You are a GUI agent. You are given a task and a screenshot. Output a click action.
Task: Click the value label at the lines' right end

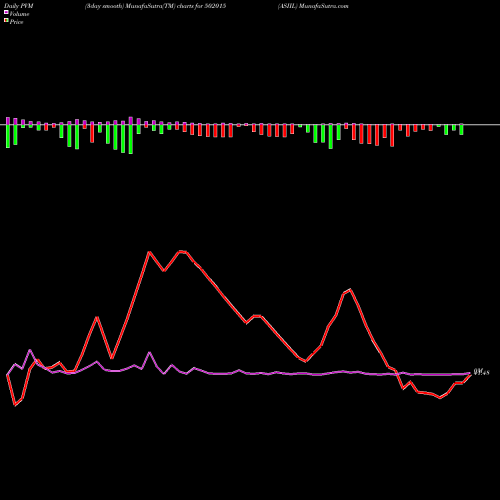tap(481, 373)
